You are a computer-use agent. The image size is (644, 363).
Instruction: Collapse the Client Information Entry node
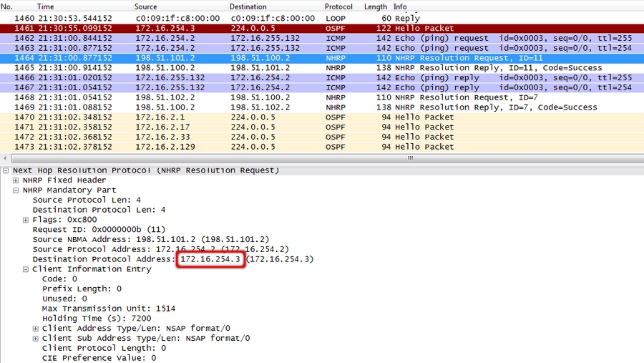26,269
